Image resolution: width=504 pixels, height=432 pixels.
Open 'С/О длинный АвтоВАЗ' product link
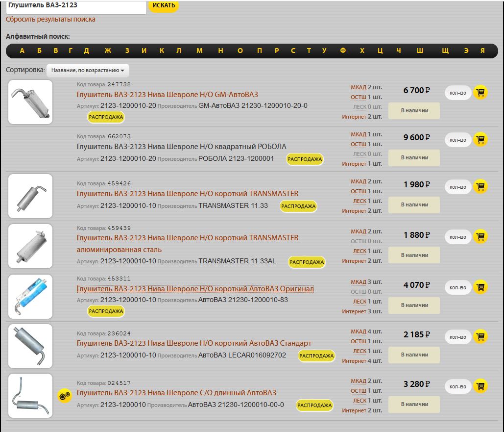click(x=176, y=393)
